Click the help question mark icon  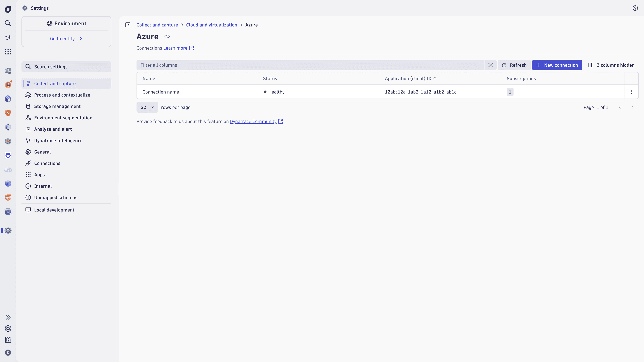(x=635, y=8)
